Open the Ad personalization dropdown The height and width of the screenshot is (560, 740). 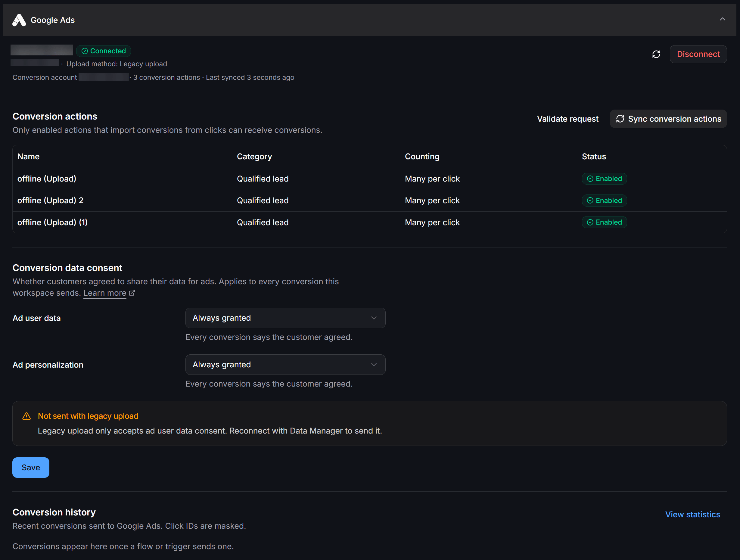(x=285, y=364)
